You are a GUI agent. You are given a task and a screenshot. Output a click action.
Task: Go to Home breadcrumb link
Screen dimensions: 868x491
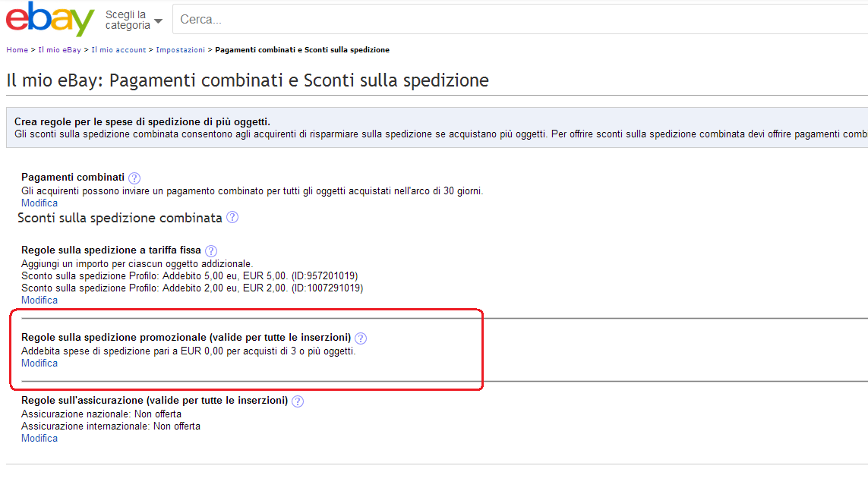coord(17,50)
